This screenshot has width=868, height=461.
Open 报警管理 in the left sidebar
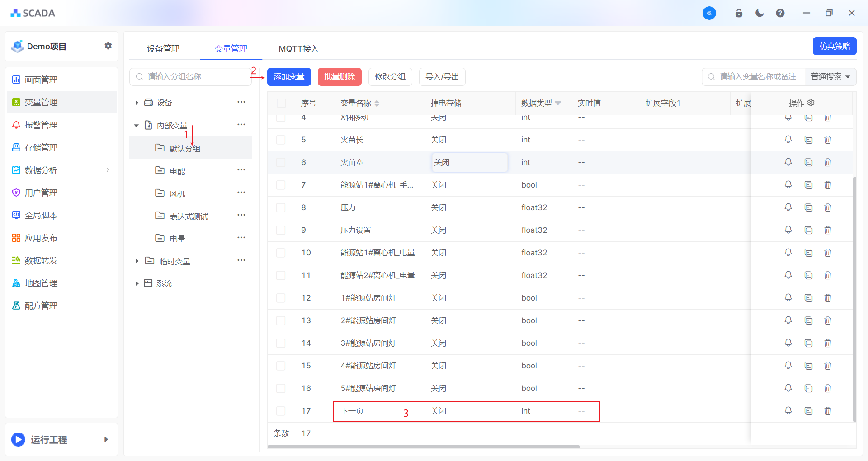pos(41,125)
